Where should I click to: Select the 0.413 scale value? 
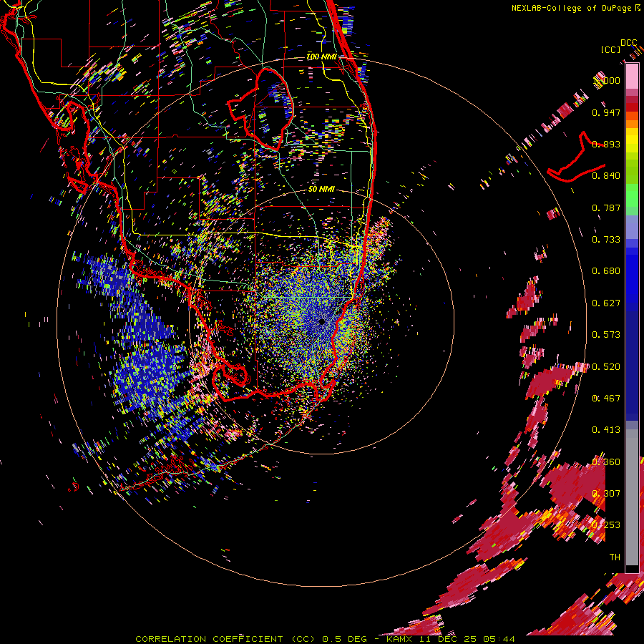(x=606, y=429)
